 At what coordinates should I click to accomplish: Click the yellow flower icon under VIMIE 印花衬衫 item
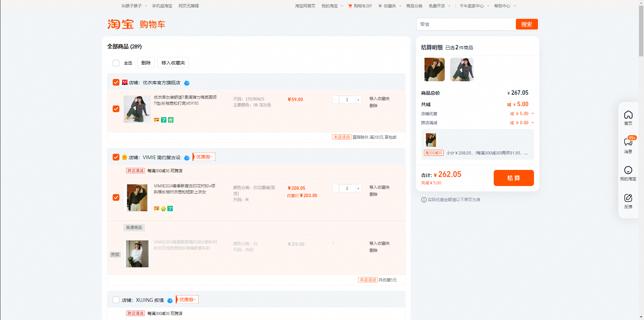[x=163, y=209]
